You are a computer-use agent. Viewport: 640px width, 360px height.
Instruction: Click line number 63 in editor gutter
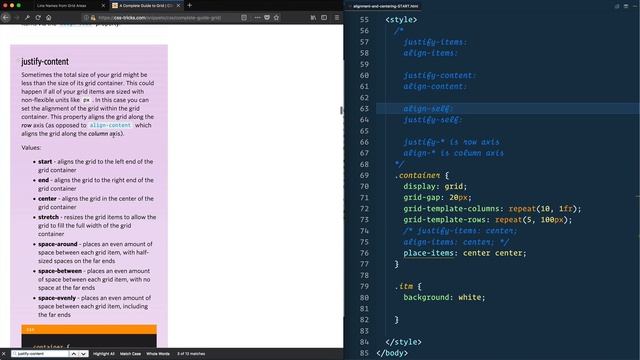coord(364,109)
